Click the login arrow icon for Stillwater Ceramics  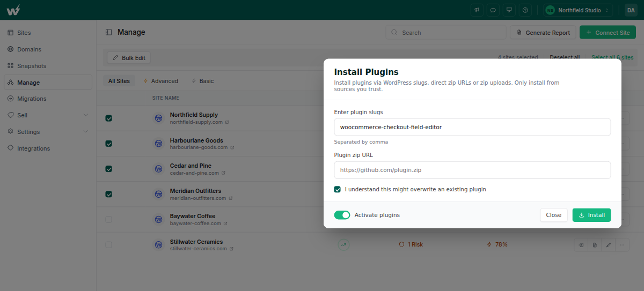point(581,244)
